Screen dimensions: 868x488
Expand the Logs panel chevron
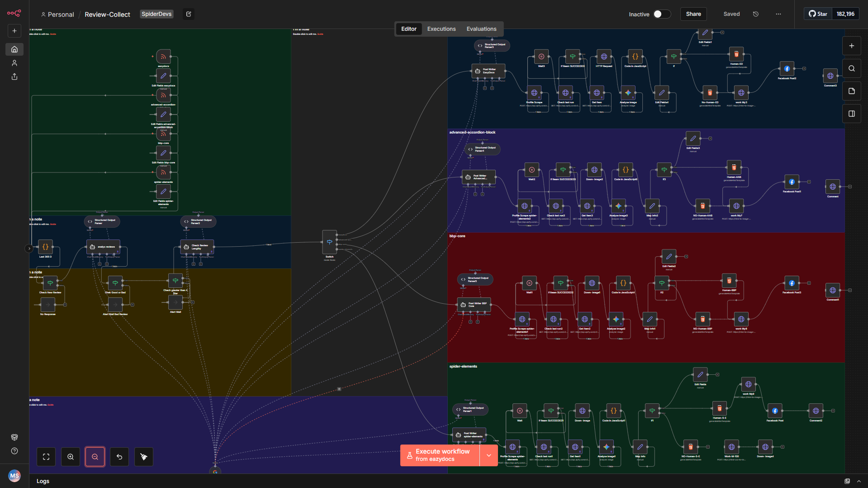pos(859,481)
